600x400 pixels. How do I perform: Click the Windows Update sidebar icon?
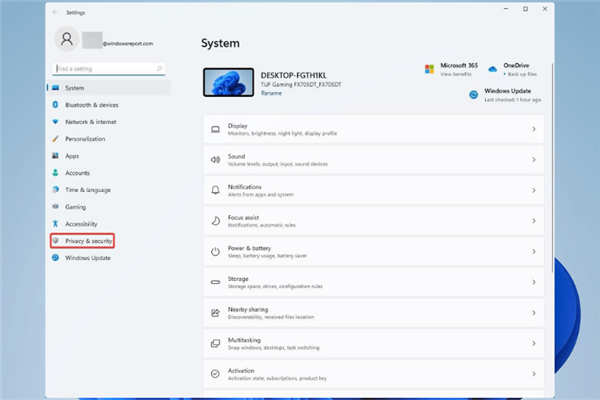click(55, 258)
